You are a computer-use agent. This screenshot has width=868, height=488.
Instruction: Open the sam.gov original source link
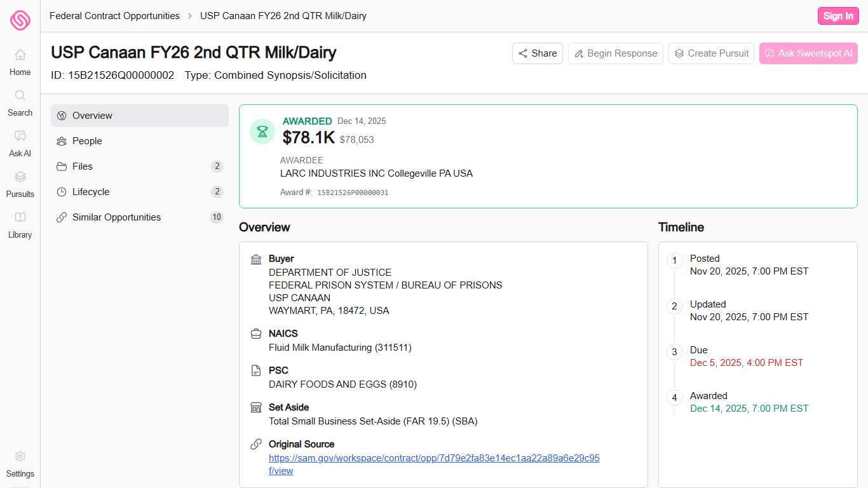tap(434, 458)
